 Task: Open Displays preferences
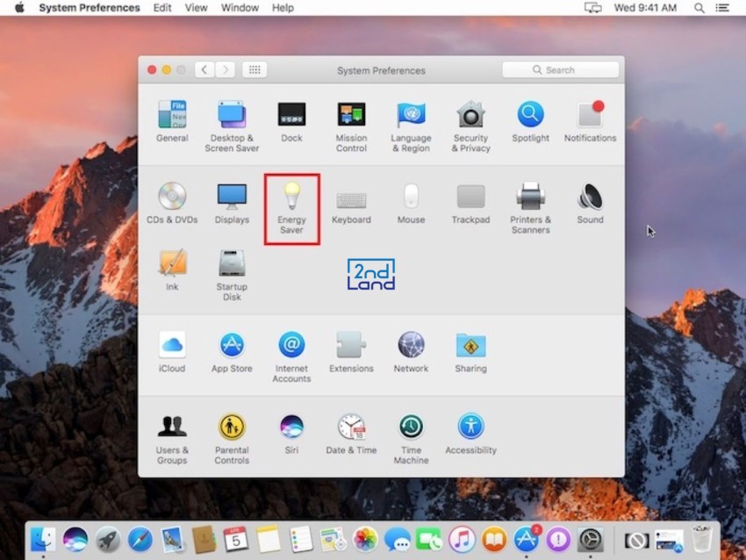coord(232,203)
